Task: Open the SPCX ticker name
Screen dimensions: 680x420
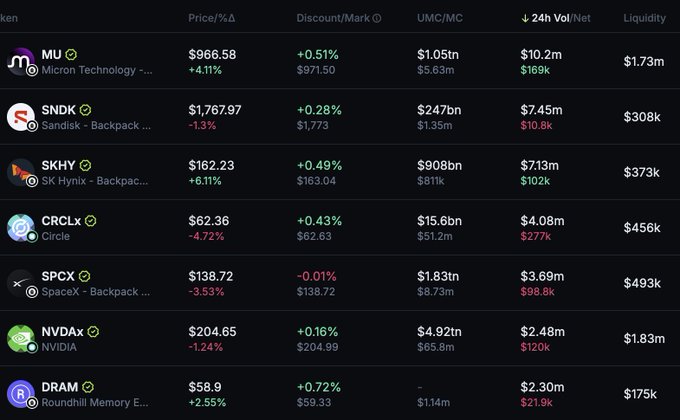Action: point(58,276)
